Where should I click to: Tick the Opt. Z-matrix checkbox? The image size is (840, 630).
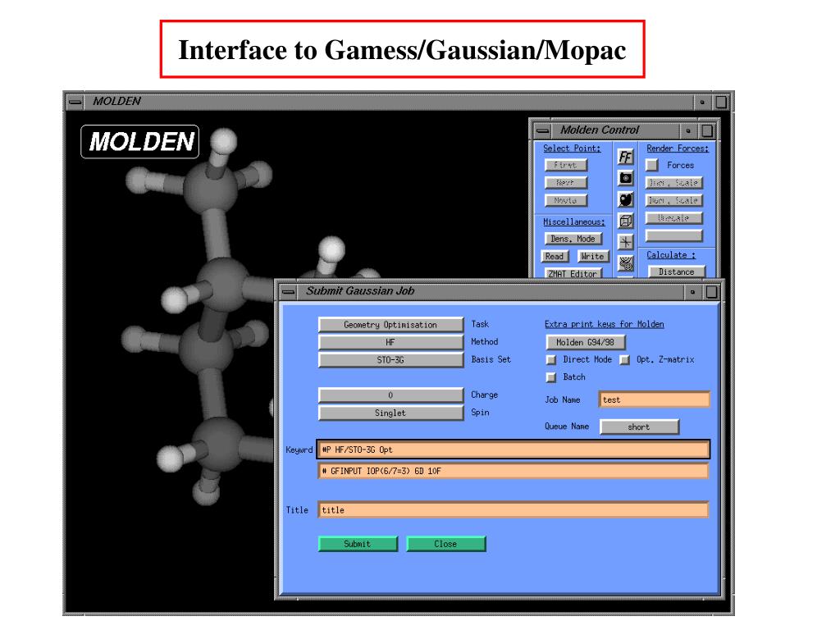[x=624, y=359]
